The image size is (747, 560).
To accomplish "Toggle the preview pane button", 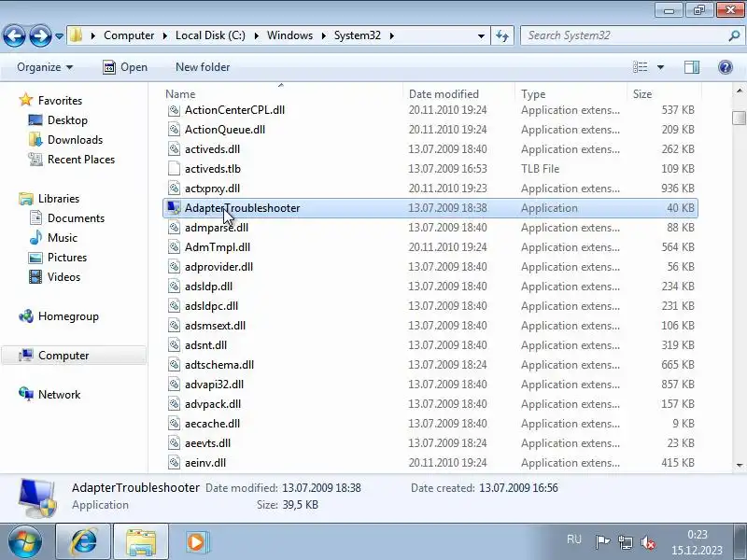I will (692, 67).
